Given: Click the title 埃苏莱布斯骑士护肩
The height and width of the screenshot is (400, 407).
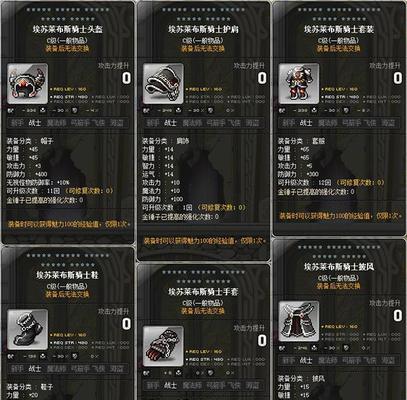Looking at the screenshot, I should click(203, 29).
